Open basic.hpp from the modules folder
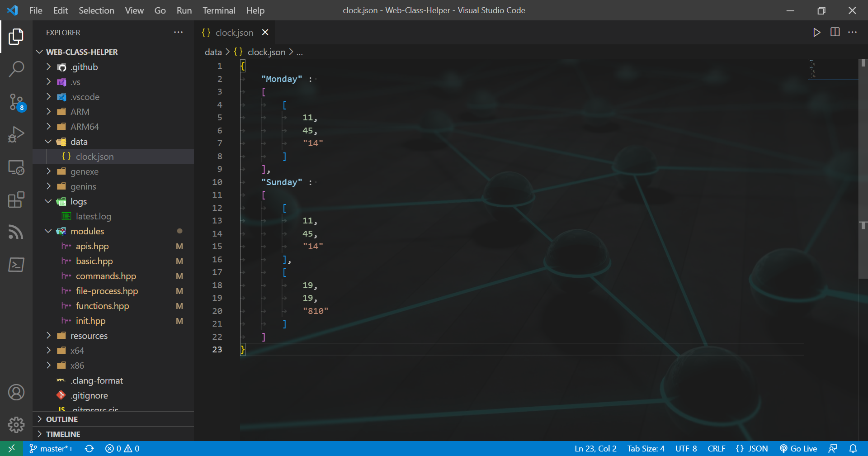The image size is (868, 456). click(x=94, y=261)
